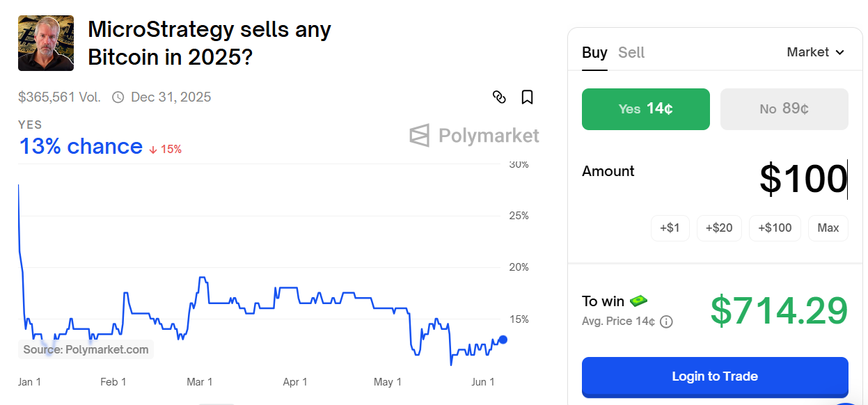868x405 pixels.
Task: Click the Polymarket logo watermark
Action: pyautogui.click(x=475, y=135)
